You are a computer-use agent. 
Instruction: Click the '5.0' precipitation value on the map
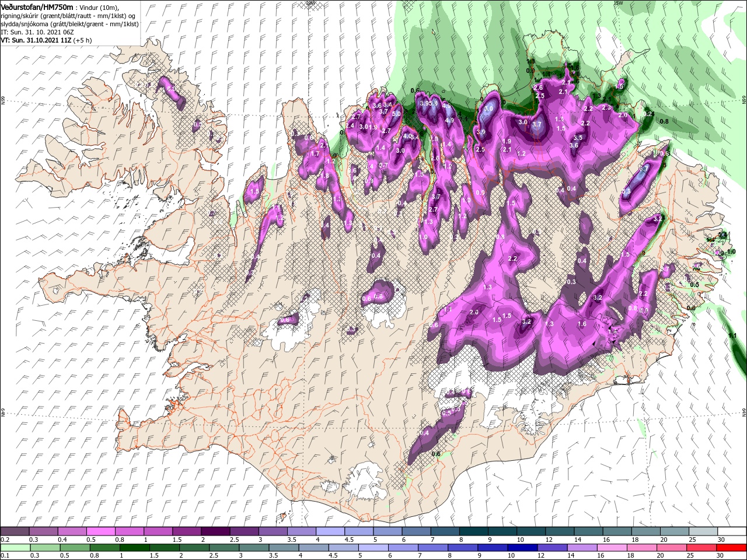[396, 114]
